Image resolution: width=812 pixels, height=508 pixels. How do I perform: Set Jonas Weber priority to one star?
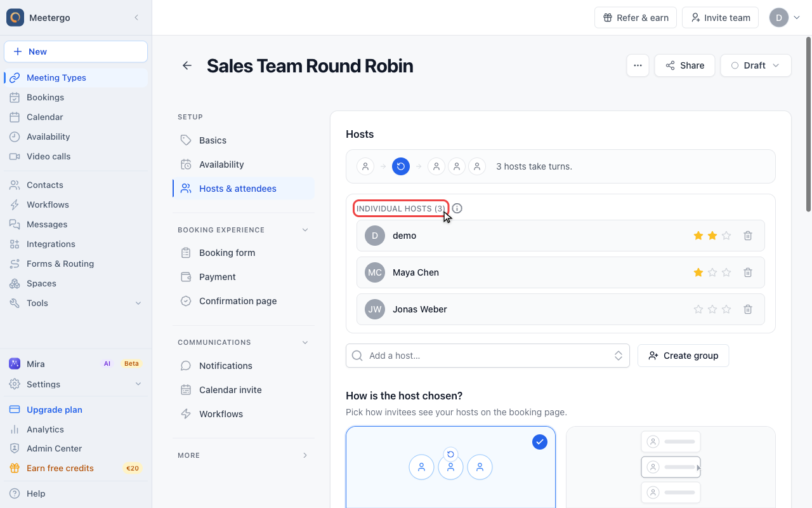[698, 309]
